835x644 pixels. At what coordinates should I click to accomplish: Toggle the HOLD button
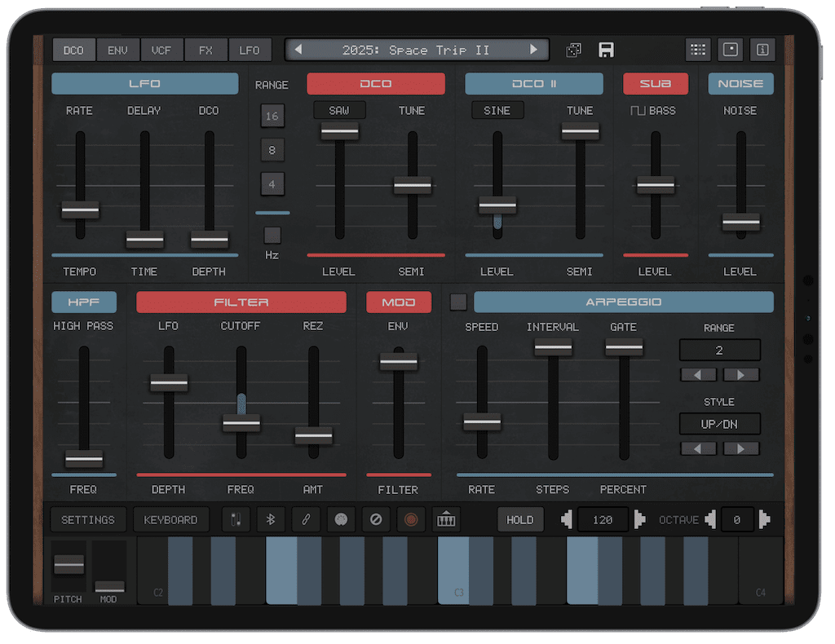point(519,519)
